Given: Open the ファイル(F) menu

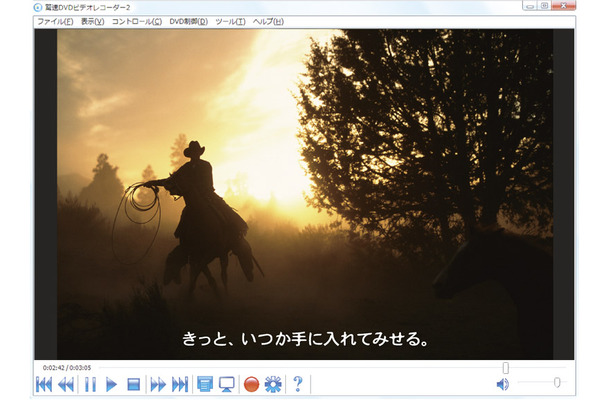Looking at the screenshot, I should tap(55, 21).
